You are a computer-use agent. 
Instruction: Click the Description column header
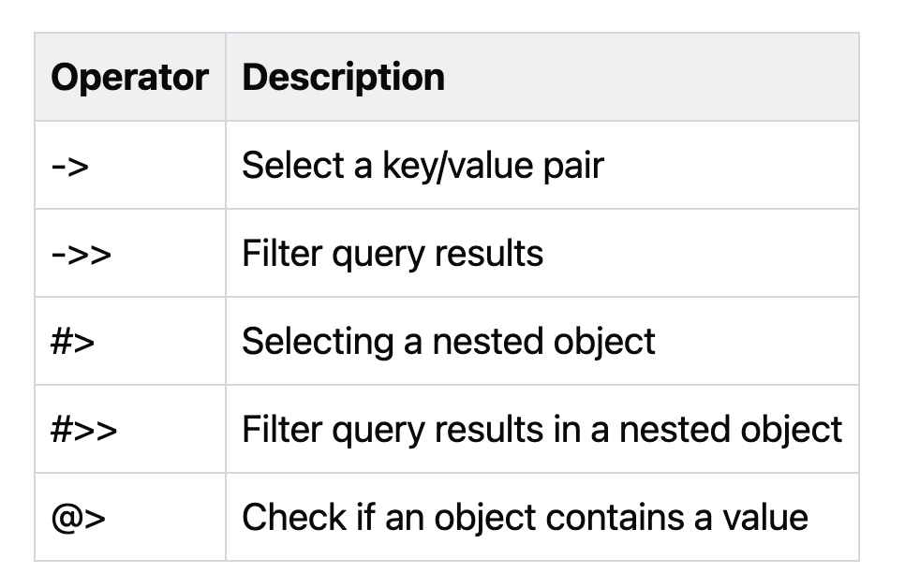click(x=343, y=78)
